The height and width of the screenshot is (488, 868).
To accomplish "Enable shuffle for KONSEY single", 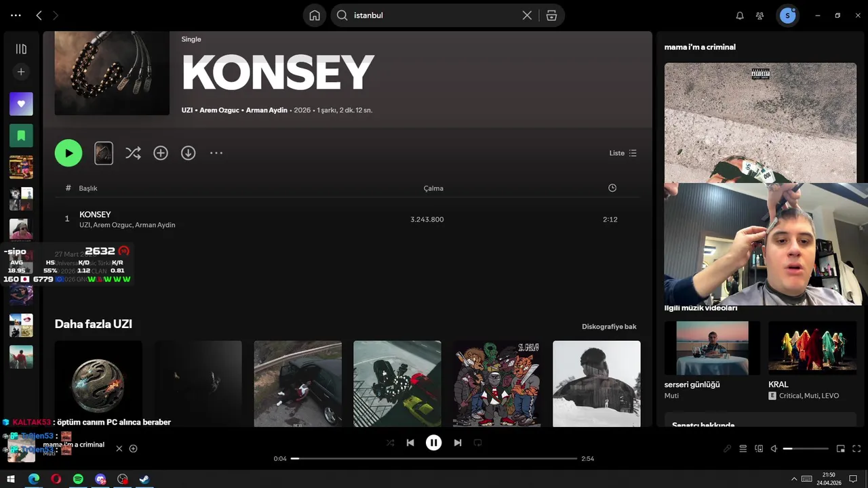I will [x=133, y=153].
